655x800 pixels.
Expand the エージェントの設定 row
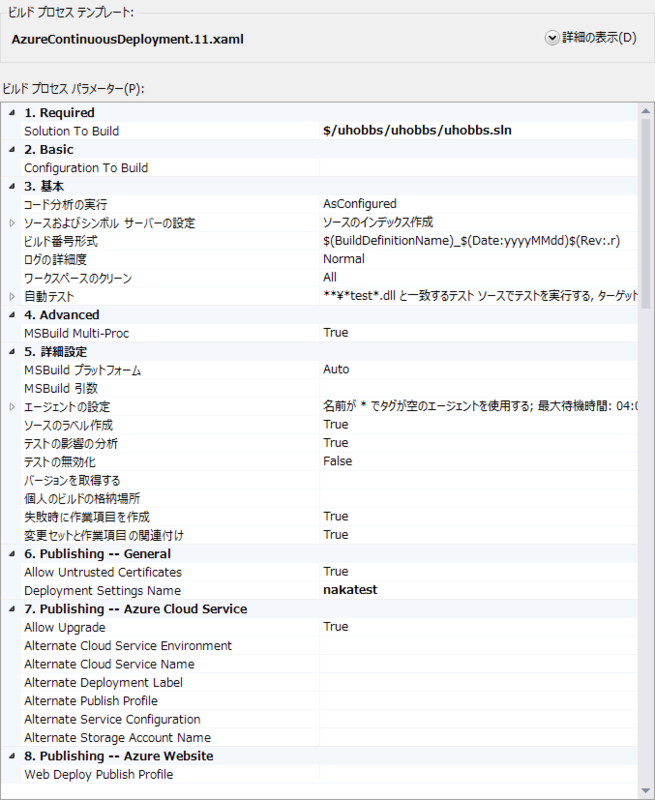coord(12,407)
